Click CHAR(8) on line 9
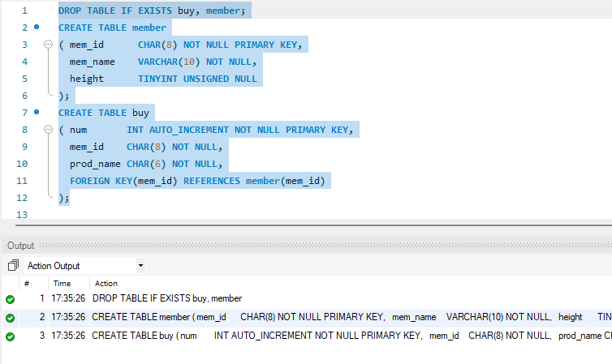612x364 pixels. tap(146, 147)
